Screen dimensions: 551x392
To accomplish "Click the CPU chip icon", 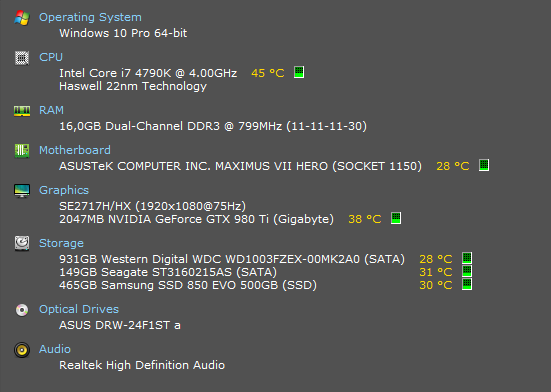I will pyautogui.click(x=22, y=58).
